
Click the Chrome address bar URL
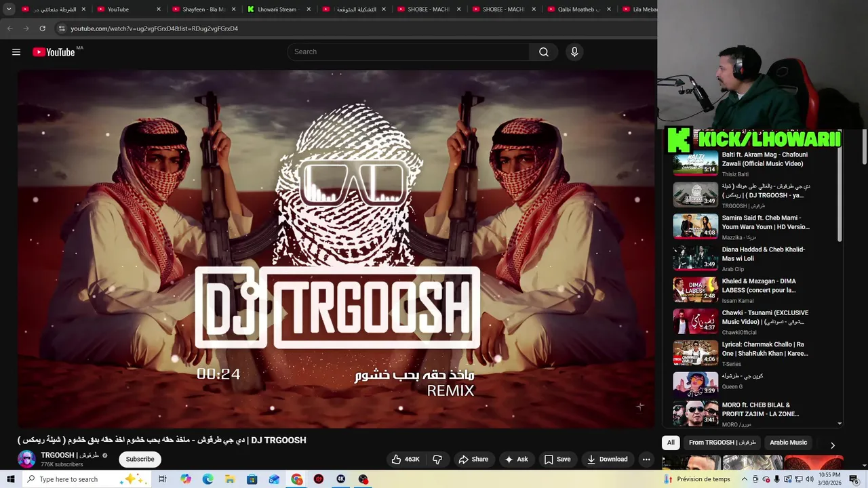pos(154,28)
